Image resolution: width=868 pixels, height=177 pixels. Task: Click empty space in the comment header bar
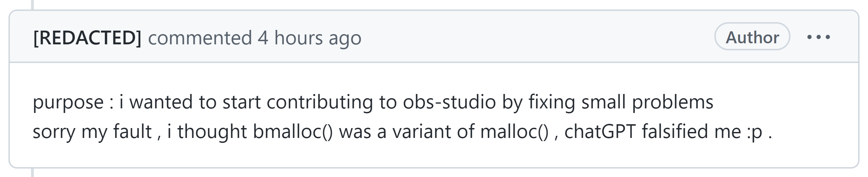click(529, 37)
